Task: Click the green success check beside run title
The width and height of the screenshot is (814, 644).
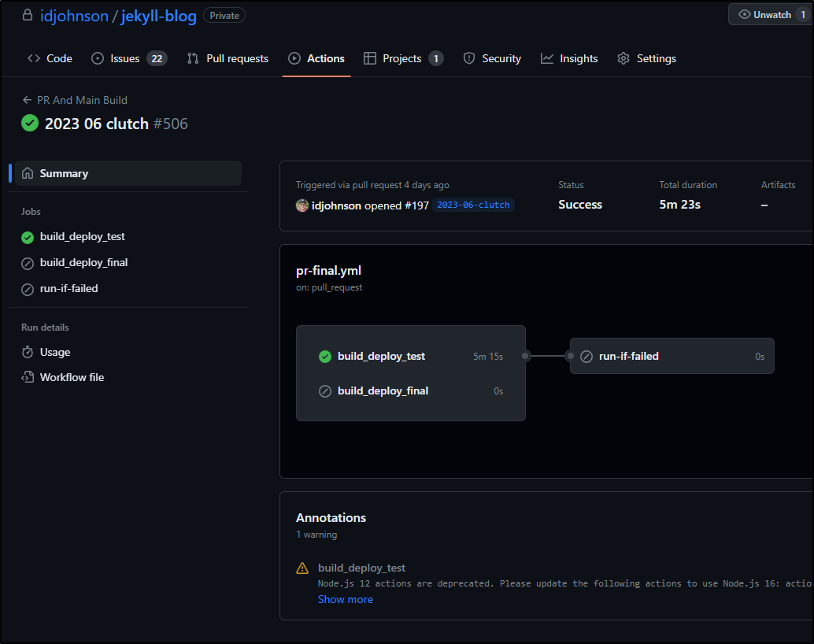Action: tap(30, 124)
